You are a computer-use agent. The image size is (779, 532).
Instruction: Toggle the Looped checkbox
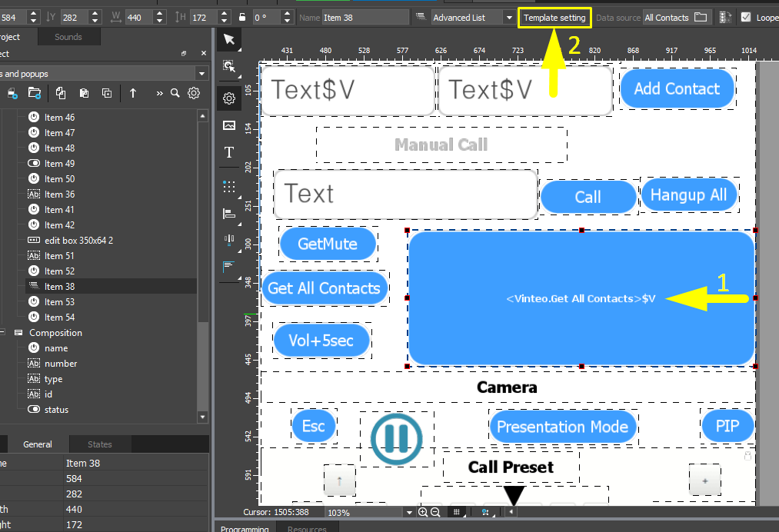click(x=746, y=17)
